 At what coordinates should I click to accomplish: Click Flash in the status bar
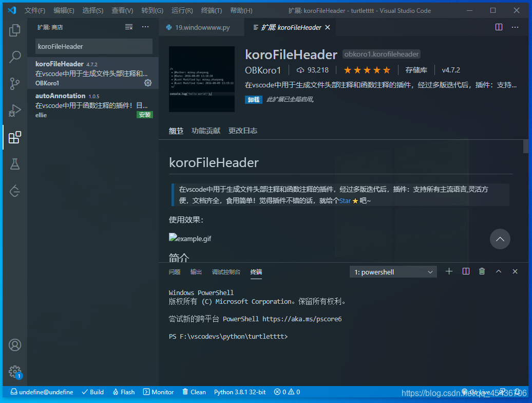click(x=123, y=392)
